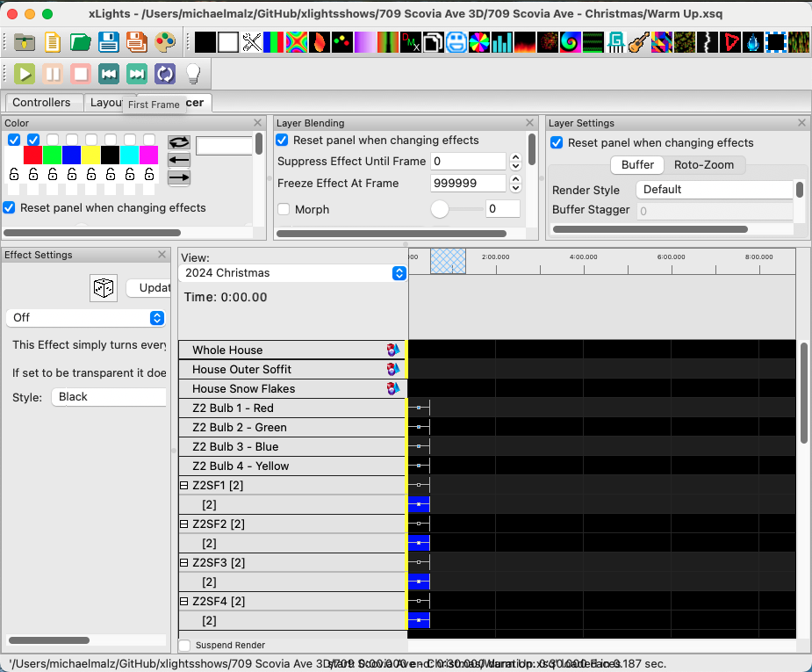Select the Butterfly effect icon
The image size is (812, 672).
click(x=297, y=42)
